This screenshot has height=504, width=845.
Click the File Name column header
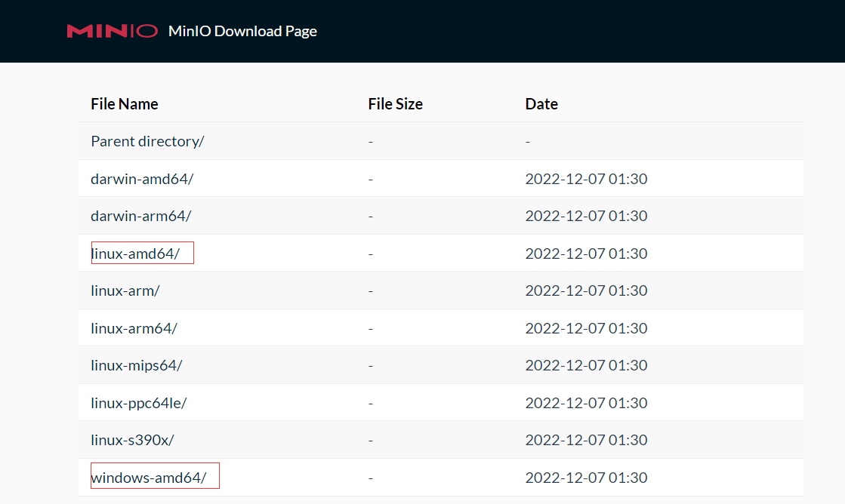[125, 104]
